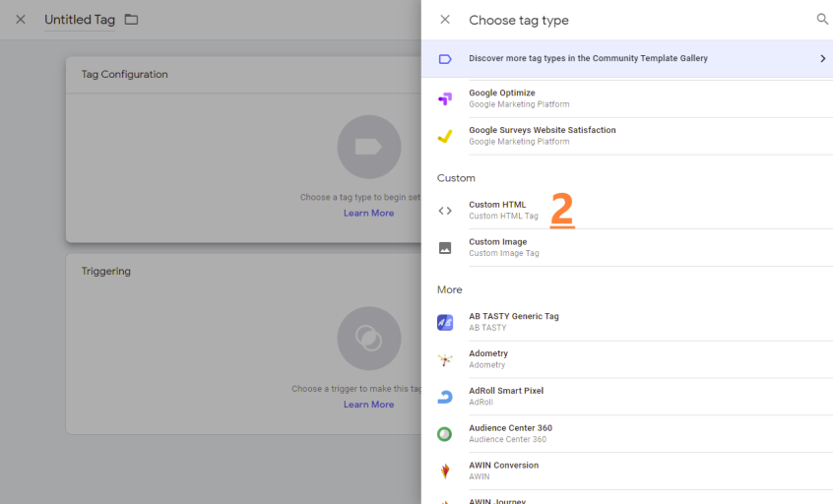Click the AdRoll vendor subtitle
The image size is (833, 504).
coord(481,402)
